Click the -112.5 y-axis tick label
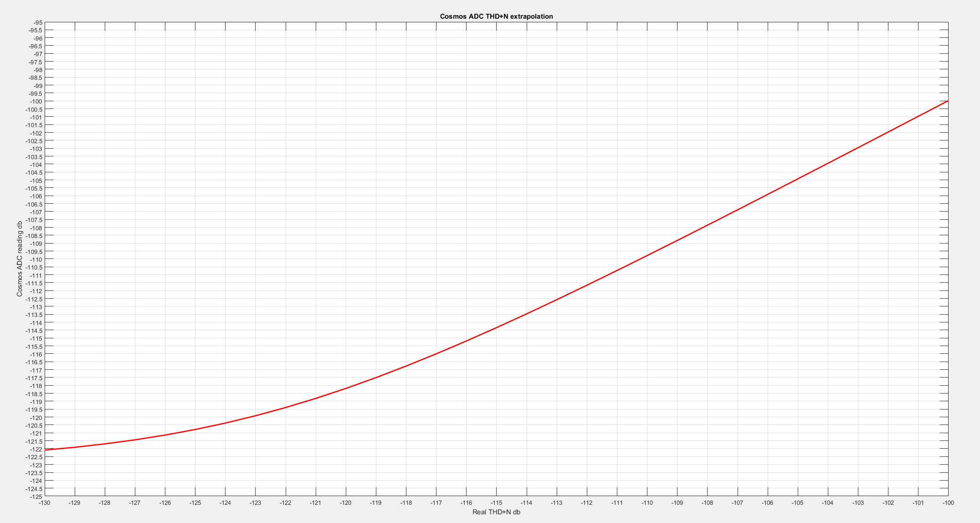 (x=35, y=299)
